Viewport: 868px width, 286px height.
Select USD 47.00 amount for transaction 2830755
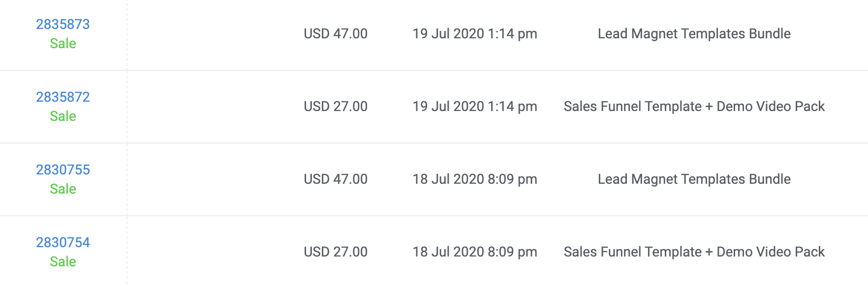[x=336, y=179]
